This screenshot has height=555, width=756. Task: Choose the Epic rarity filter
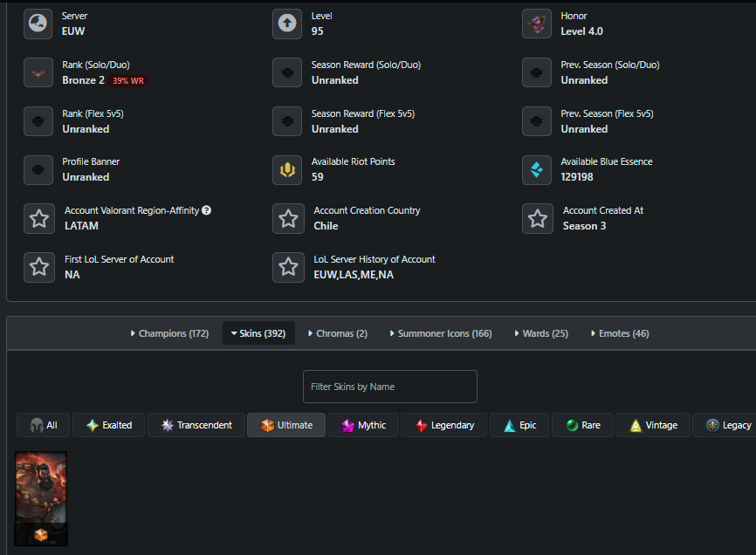pyautogui.click(x=519, y=425)
